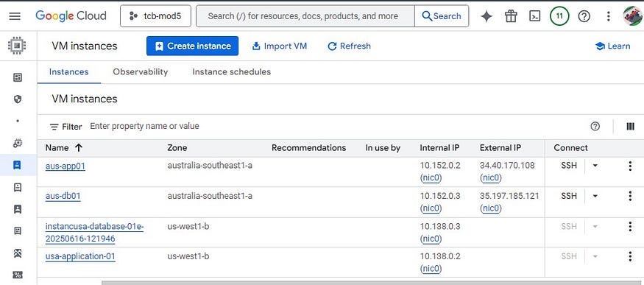Viewport: 644px width, 285px height.
Task: Open instancusa-database-01e-20250616-121946 instance link
Action: tap(94, 233)
